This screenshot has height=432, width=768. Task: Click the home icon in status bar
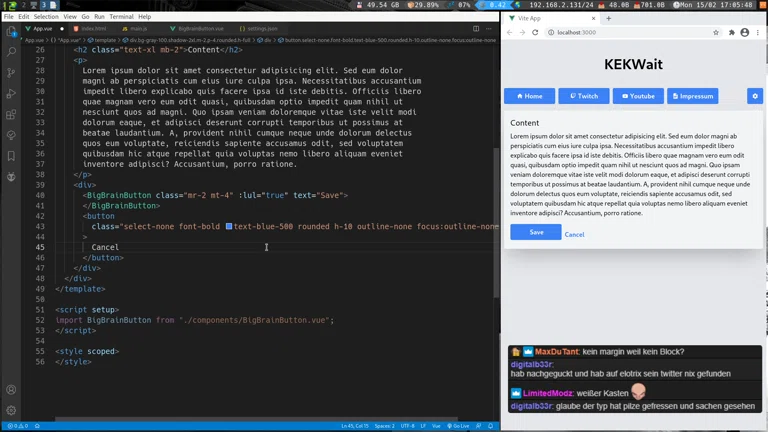[x=37, y=426]
